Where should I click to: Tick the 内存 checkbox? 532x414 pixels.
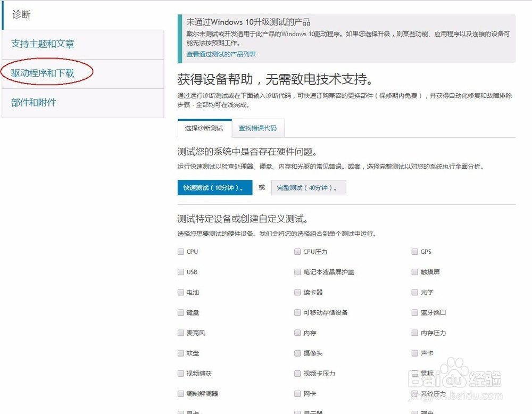coord(297,333)
